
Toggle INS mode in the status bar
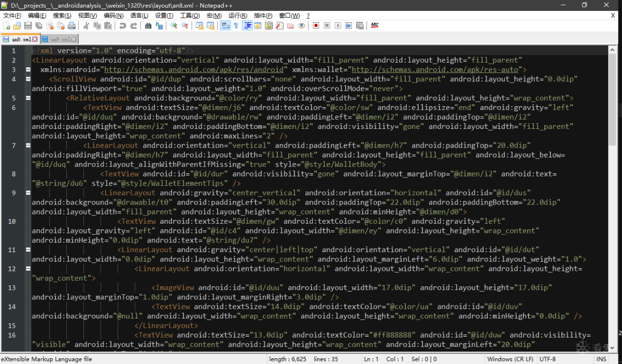click(601, 359)
